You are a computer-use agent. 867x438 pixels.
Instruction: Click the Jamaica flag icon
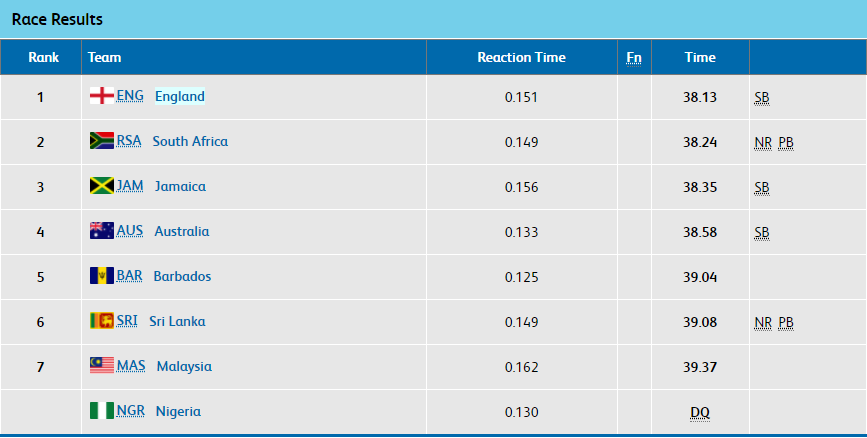click(102, 186)
